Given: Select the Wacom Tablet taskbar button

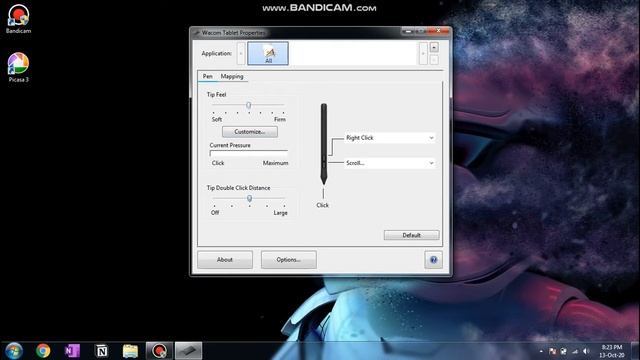Looking at the screenshot, I should pos(189,351).
